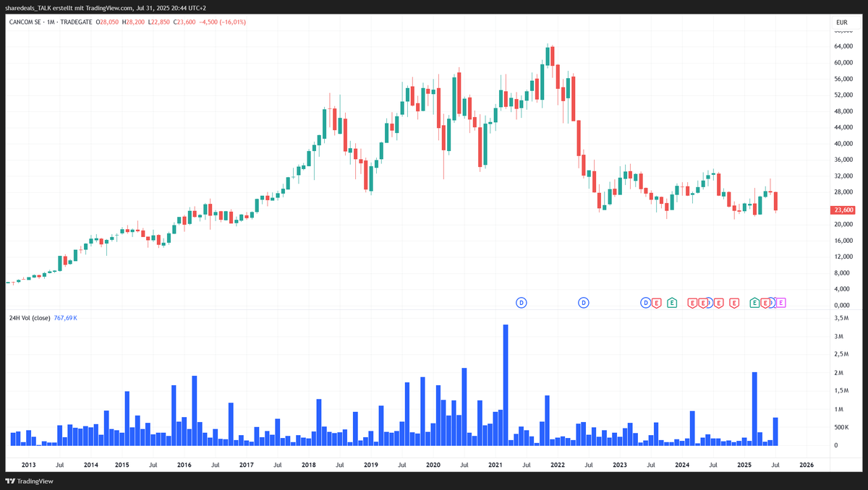Click the CANCOM SE symbol title
This screenshot has width=868, height=490.
[25, 22]
